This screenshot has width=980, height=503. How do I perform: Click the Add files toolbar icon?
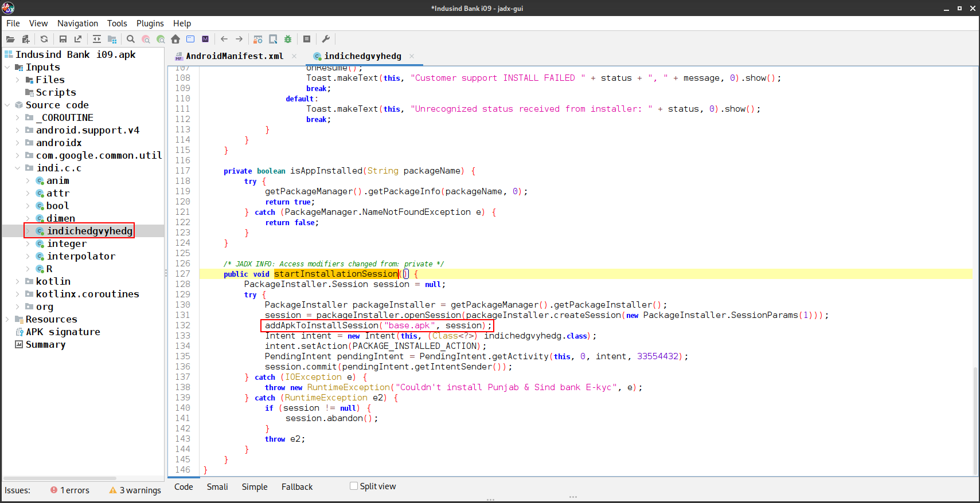pyautogui.click(x=25, y=39)
